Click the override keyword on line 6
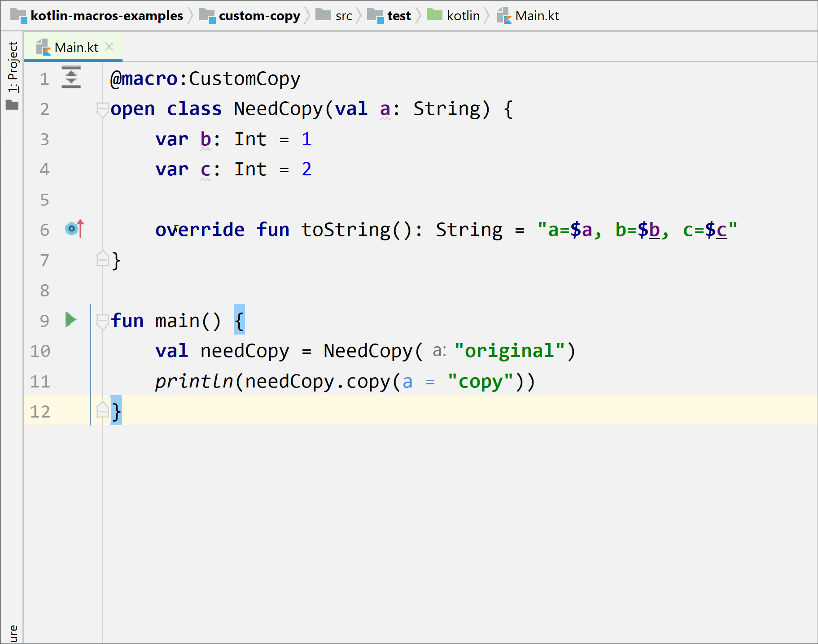The width and height of the screenshot is (818, 644). click(200, 230)
